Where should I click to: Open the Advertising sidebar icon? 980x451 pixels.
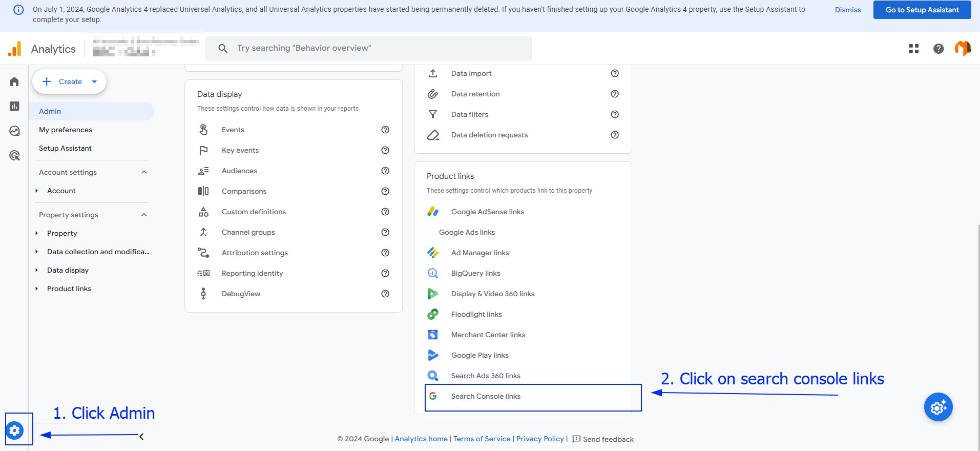[14, 155]
